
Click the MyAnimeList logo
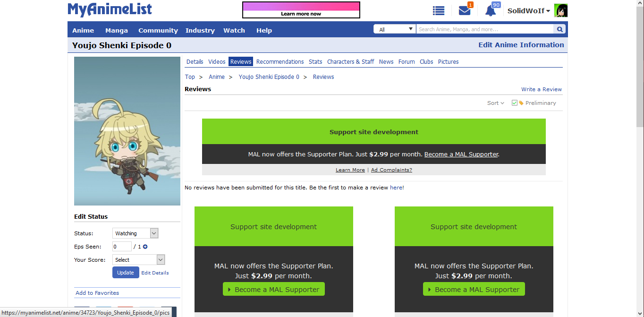point(110,9)
